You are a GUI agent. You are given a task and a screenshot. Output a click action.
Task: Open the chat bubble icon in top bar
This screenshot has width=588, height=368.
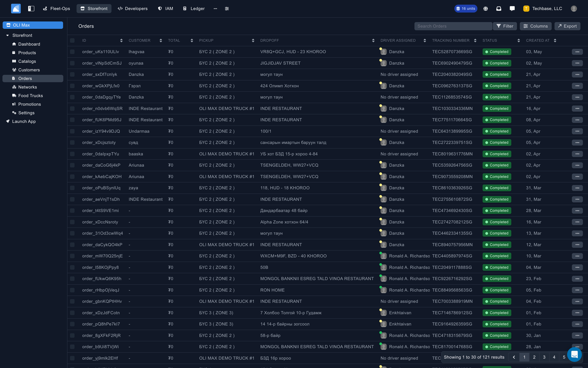[x=512, y=9]
